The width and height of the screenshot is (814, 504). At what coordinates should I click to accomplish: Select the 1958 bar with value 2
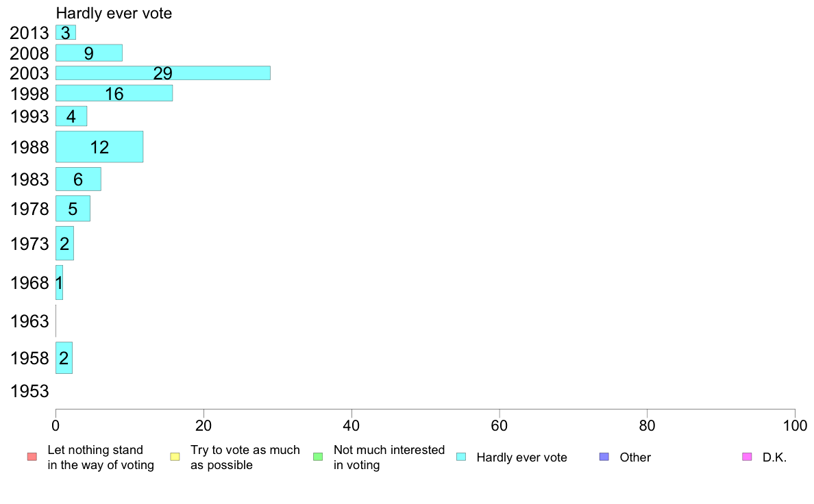point(64,358)
